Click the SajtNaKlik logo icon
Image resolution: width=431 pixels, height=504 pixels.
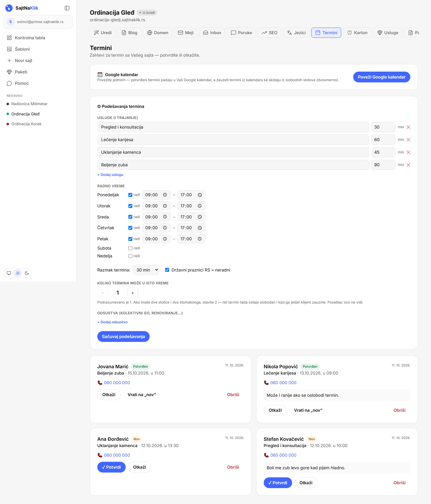9,8
